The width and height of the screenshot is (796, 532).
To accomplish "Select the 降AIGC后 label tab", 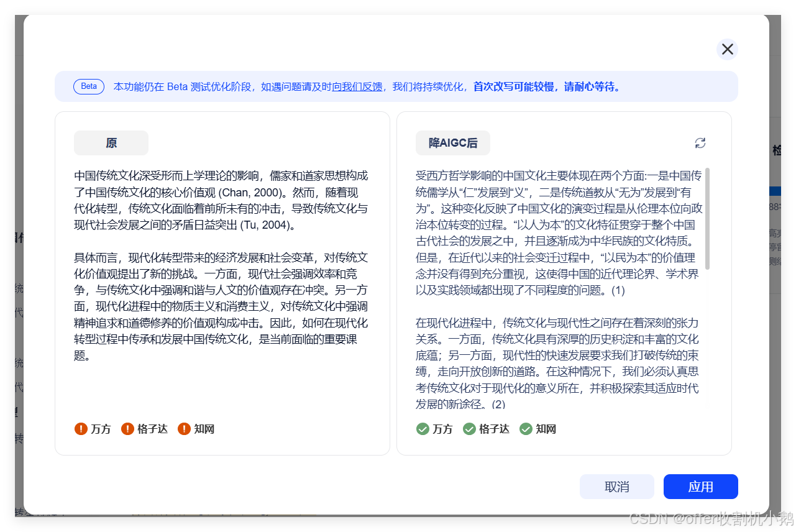I will 453,143.
